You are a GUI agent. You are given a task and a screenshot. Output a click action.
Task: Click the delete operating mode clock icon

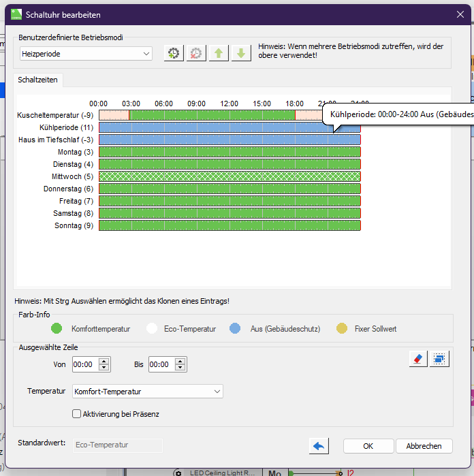point(196,53)
